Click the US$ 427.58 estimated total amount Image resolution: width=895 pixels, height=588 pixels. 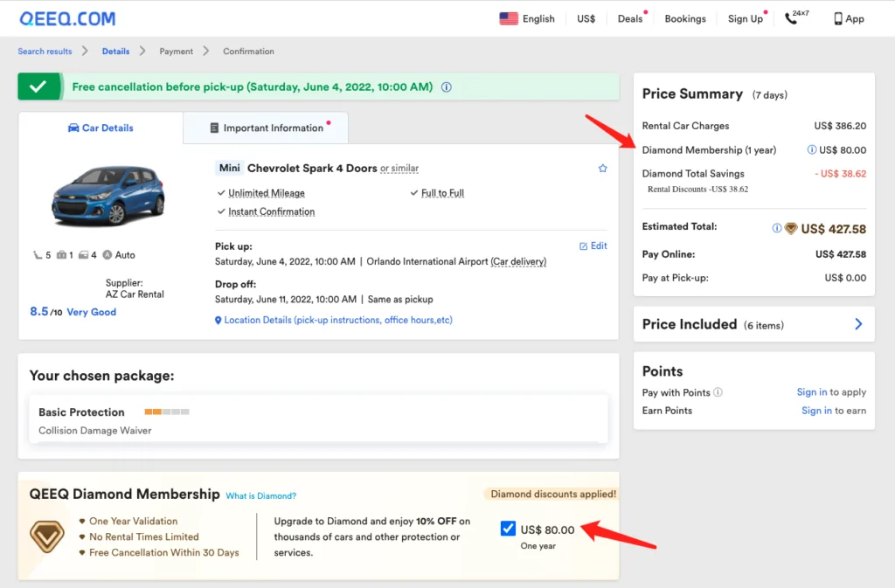(833, 229)
